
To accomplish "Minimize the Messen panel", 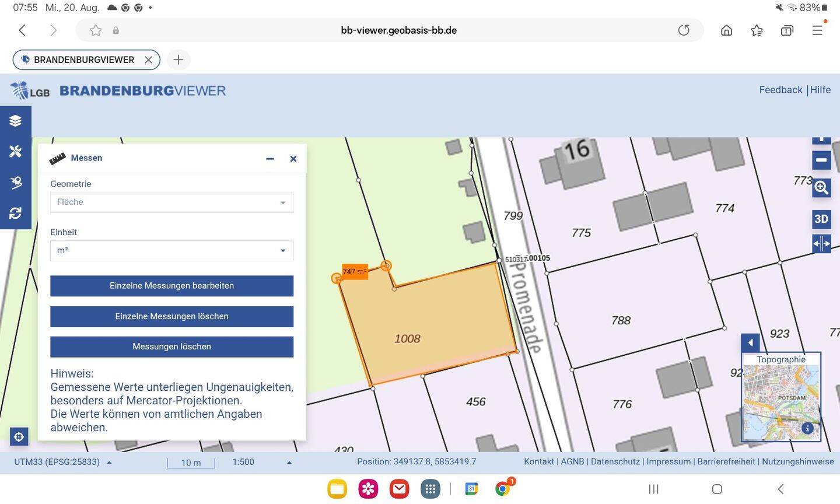I will pyautogui.click(x=269, y=159).
